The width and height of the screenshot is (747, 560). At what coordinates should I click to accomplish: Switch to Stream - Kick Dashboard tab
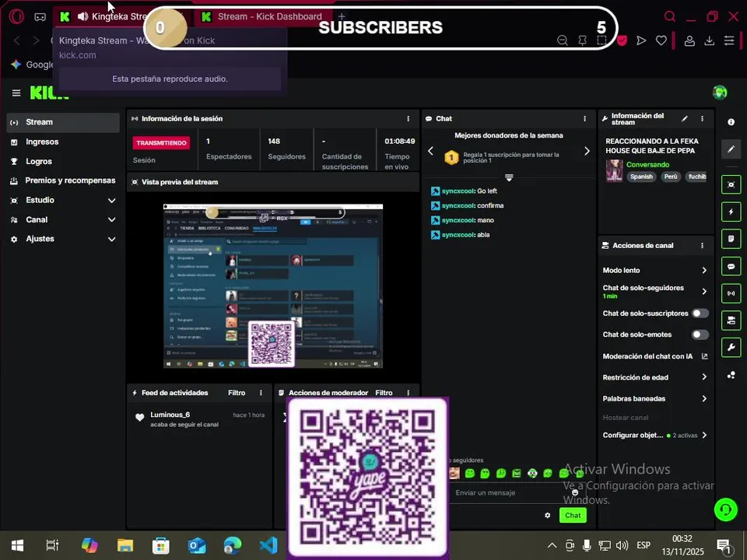262,16
